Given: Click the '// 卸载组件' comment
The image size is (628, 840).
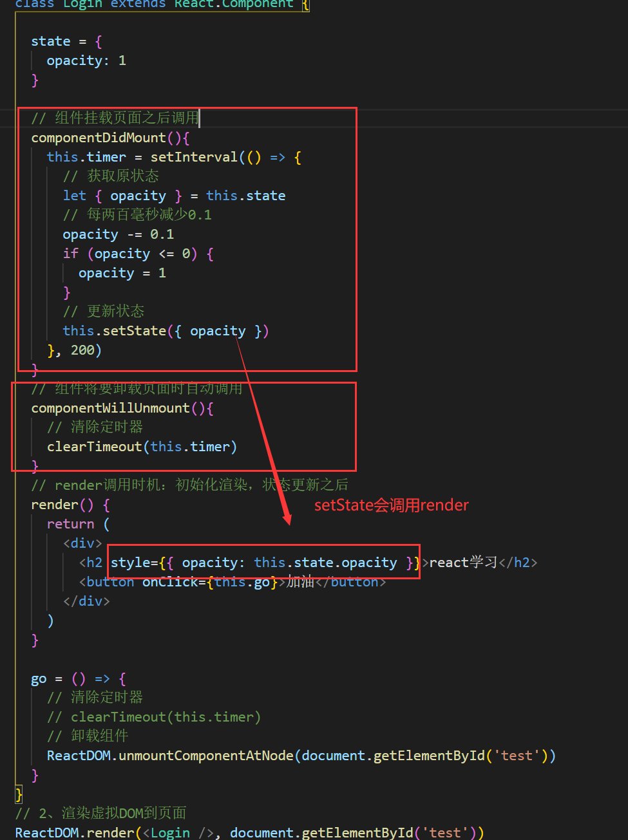Looking at the screenshot, I should 87,736.
